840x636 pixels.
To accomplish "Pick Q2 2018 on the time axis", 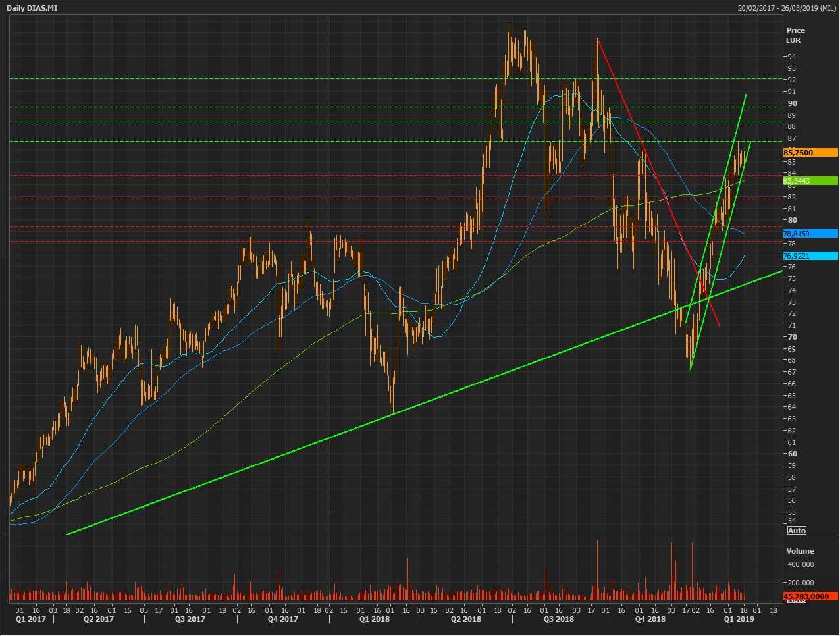I will point(466,619).
